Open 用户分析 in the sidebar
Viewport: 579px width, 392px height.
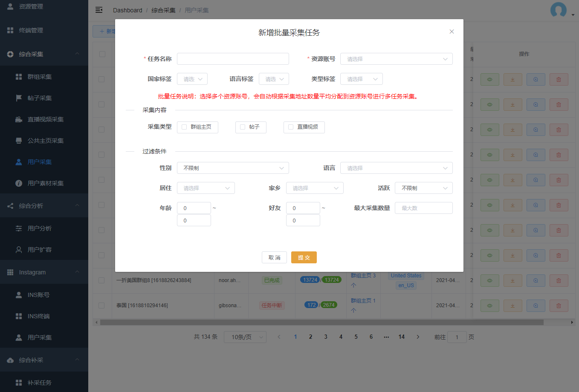tap(44, 228)
